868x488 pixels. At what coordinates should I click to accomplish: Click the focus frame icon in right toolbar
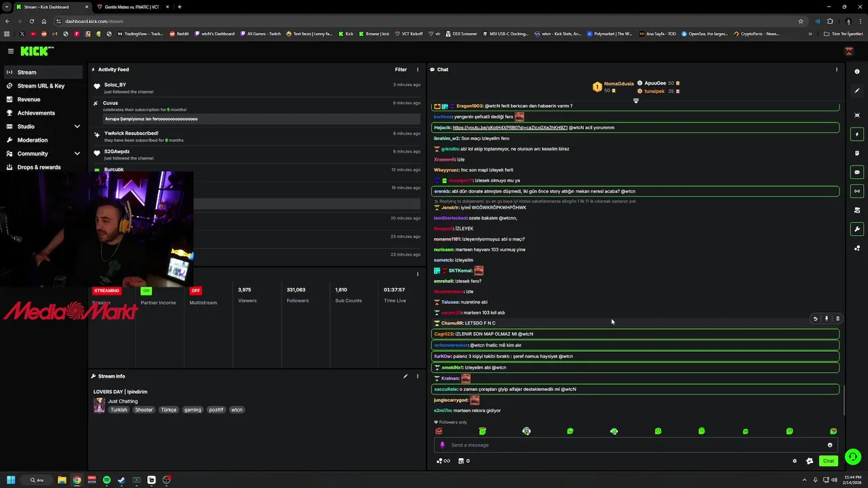pos(857,115)
